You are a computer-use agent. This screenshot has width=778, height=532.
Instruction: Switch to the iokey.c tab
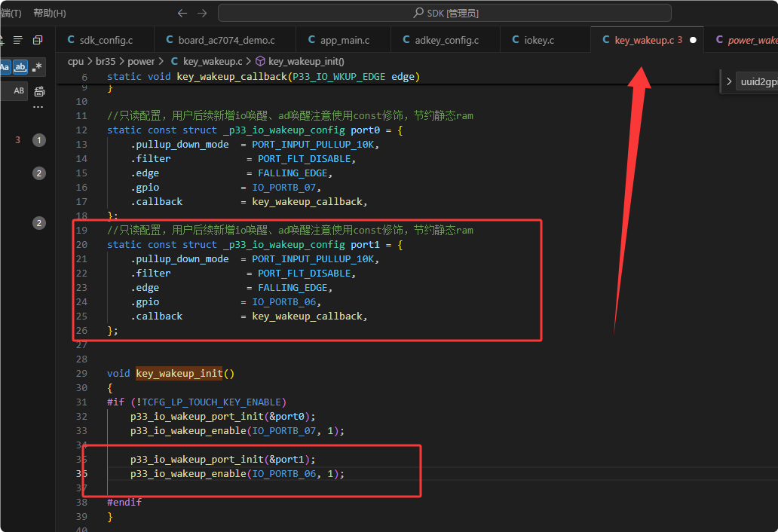545,40
